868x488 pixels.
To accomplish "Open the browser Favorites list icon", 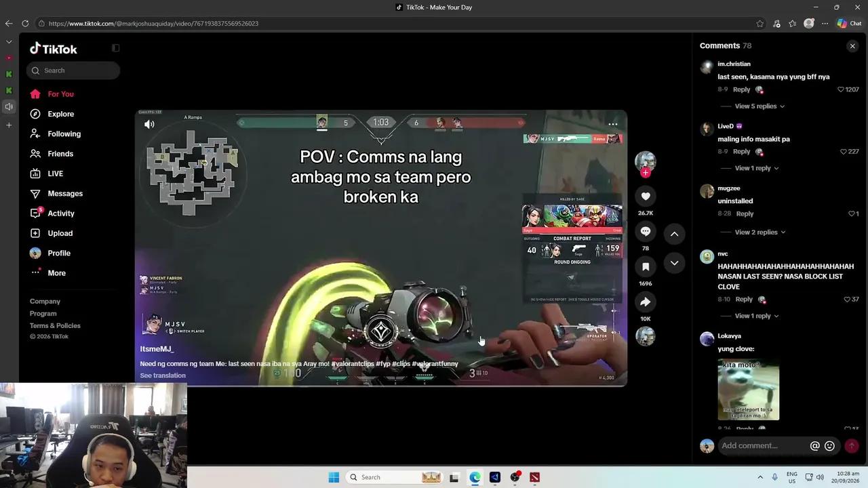I will point(793,24).
